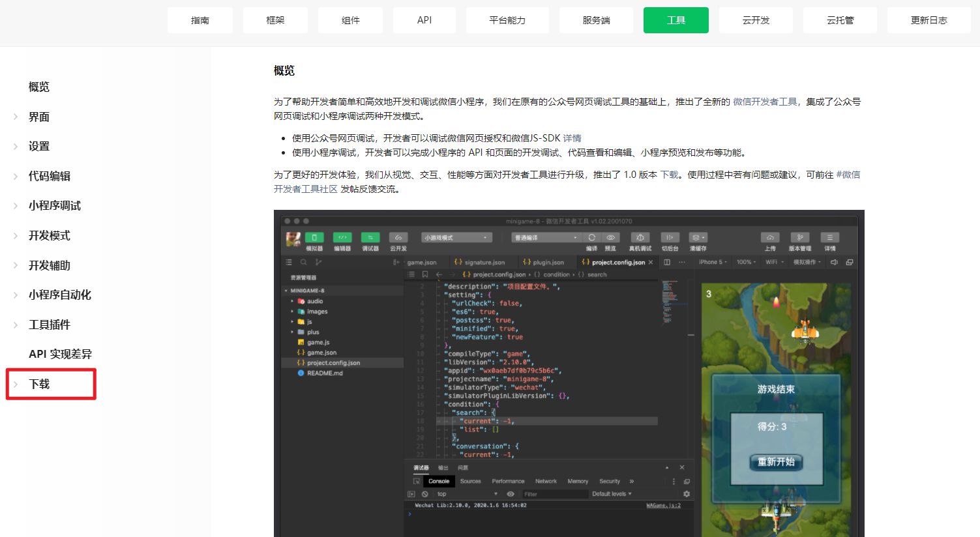The image size is (980, 537).
Task: Expand the 小程序自动化 sidebar chevron
Action: click(15, 295)
